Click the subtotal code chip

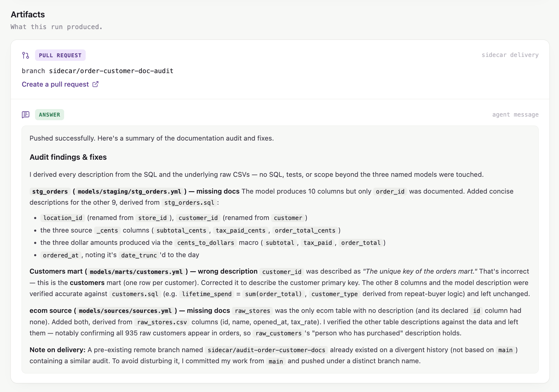(x=280, y=243)
